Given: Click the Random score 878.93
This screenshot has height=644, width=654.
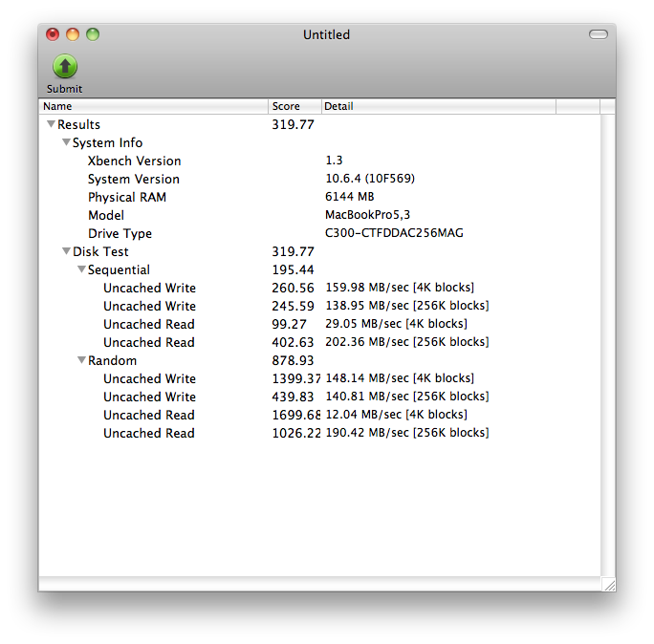Looking at the screenshot, I should click(x=293, y=360).
